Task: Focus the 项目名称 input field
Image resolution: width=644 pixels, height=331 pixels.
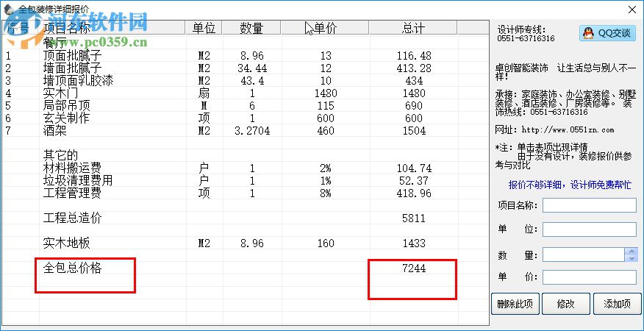Action: (590, 205)
